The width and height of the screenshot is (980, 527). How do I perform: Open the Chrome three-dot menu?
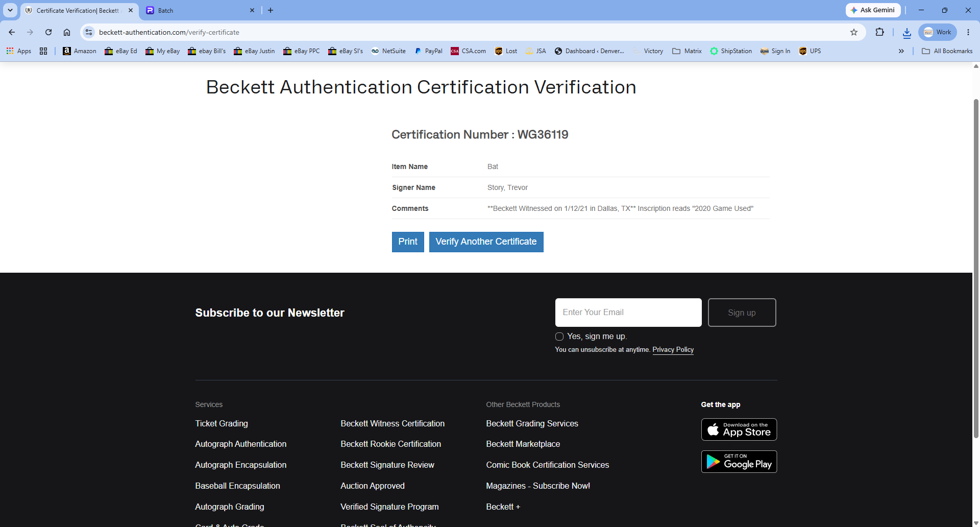click(x=968, y=32)
